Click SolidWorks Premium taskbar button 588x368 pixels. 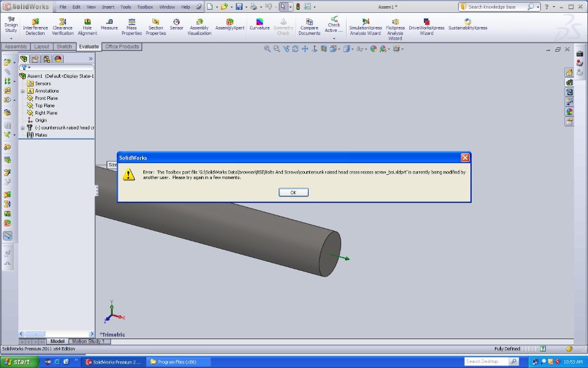tap(113, 362)
